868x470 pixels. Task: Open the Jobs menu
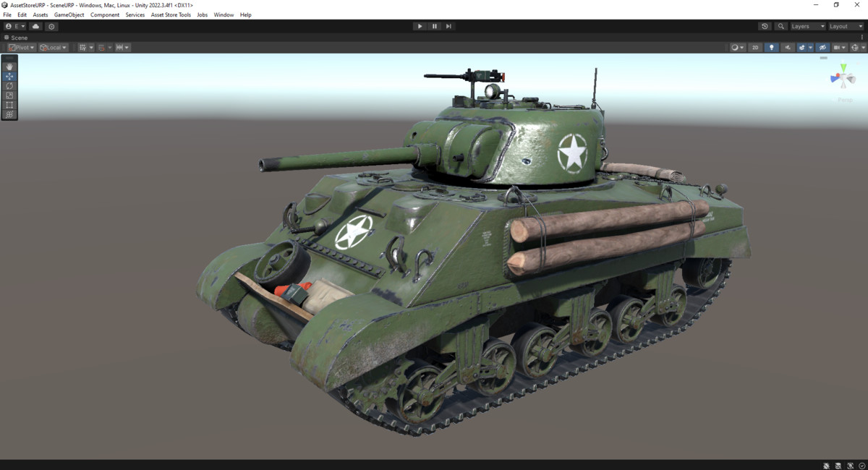pos(203,14)
